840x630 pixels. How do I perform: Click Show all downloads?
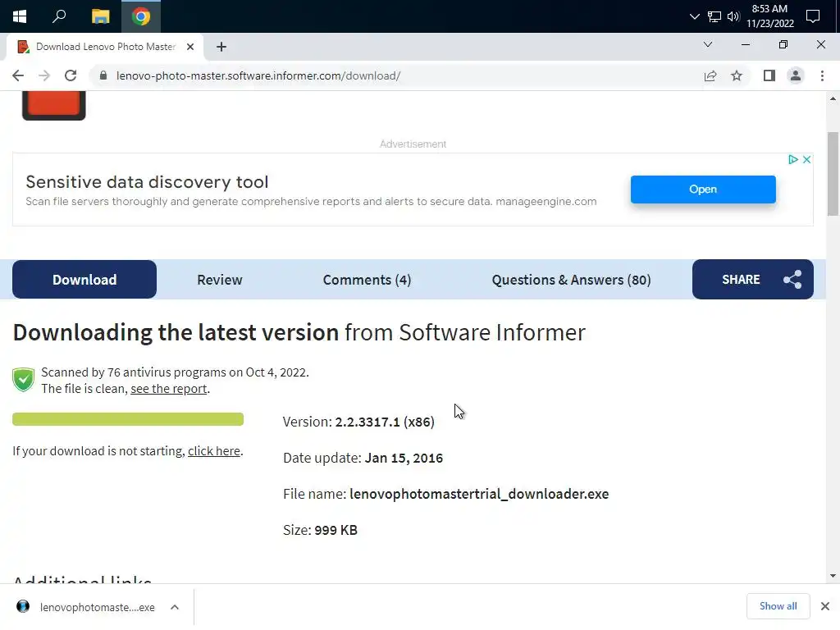[778, 606]
